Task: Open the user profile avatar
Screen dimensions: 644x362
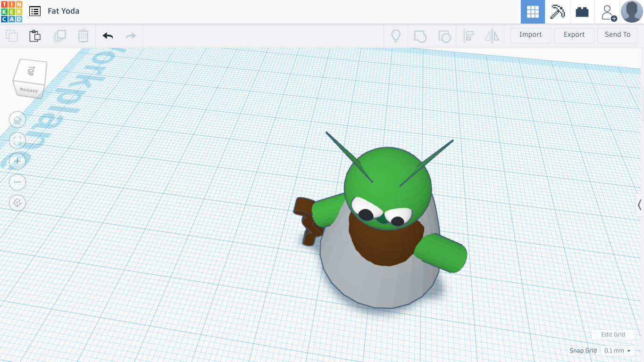Action: [x=632, y=11]
